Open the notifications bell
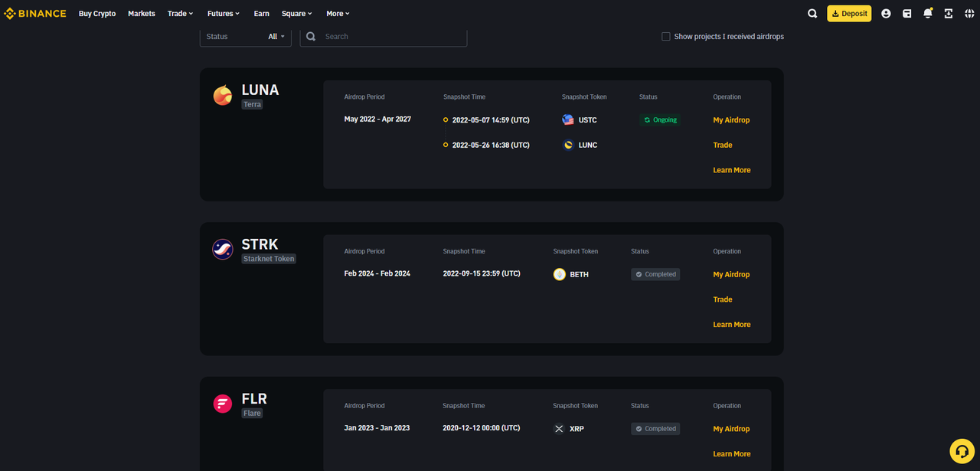This screenshot has width=980, height=471. tap(928, 14)
